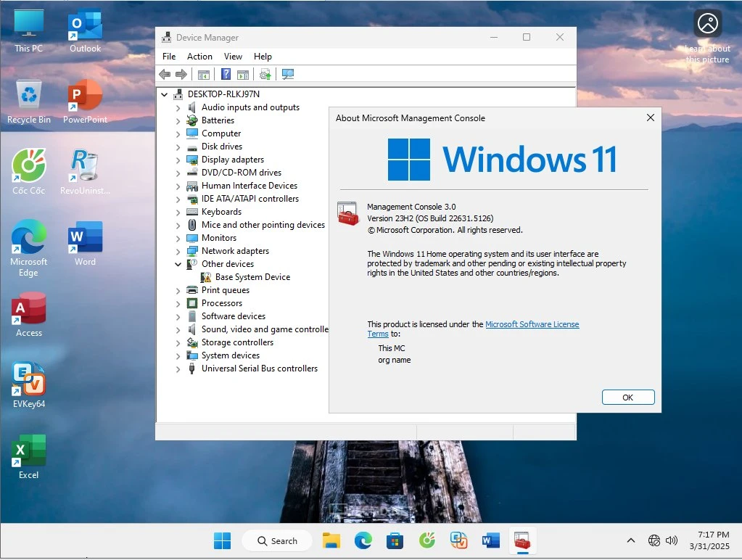Expand the System devices node
The height and width of the screenshot is (560, 742).
178,355
